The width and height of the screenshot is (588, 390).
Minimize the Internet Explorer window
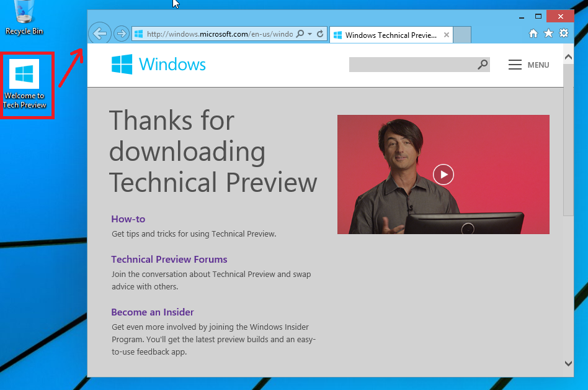pos(521,17)
